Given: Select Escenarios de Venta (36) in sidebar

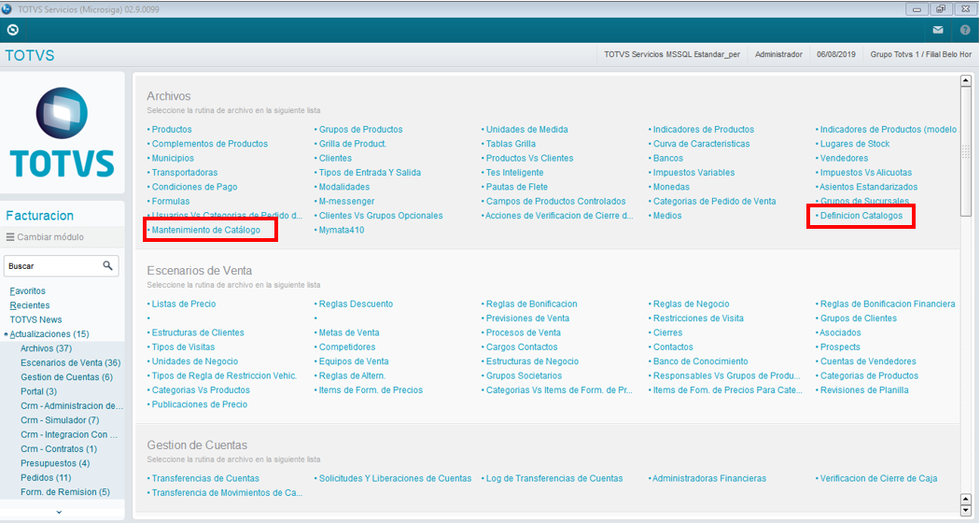Looking at the screenshot, I should click(71, 363).
